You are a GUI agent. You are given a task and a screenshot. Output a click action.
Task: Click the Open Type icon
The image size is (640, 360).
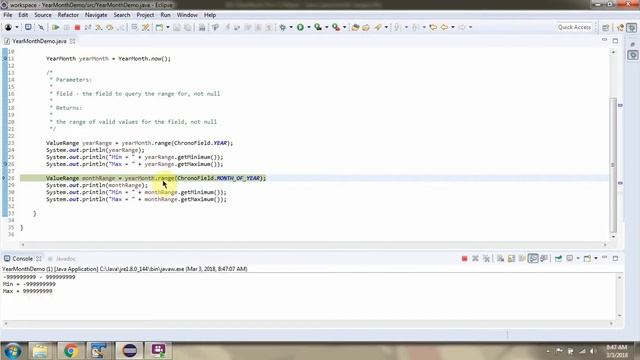(x=355, y=27)
